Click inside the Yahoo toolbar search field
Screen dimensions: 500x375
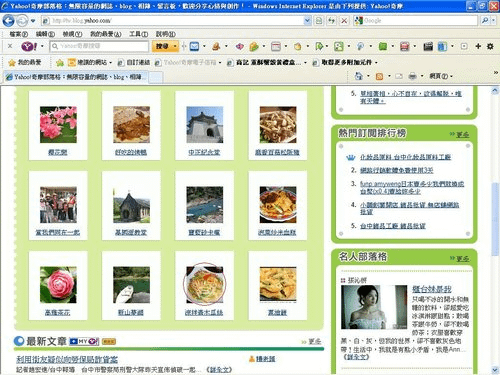tap(99, 46)
